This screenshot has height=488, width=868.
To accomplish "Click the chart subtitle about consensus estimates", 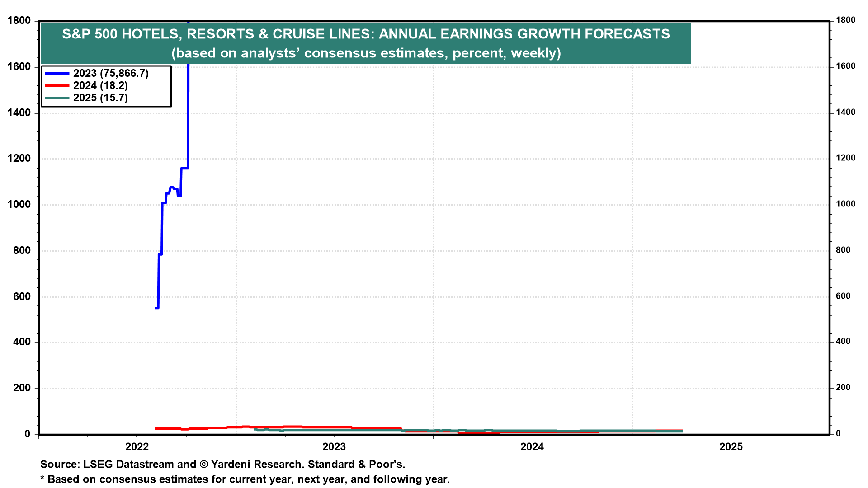I will point(366,53).
